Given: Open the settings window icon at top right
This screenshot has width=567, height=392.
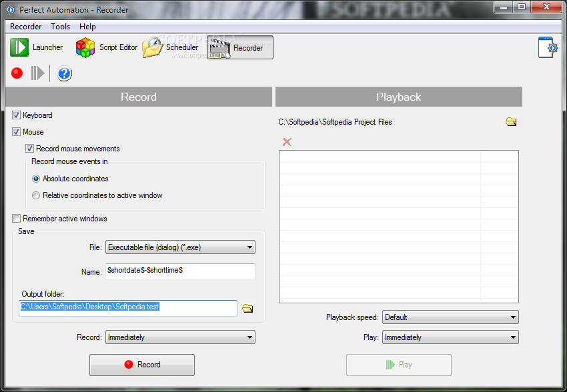Looking at the screenshot, I should tap(548, 47).
